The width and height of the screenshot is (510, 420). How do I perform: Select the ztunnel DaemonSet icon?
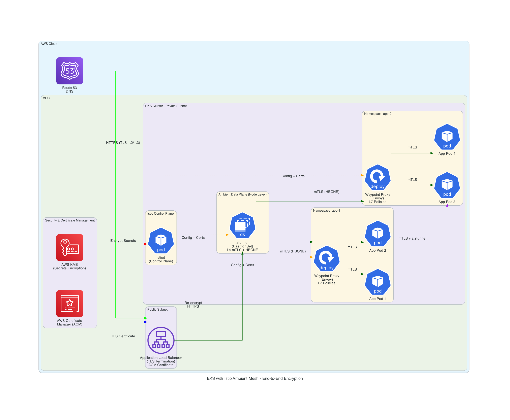point(242,225)
